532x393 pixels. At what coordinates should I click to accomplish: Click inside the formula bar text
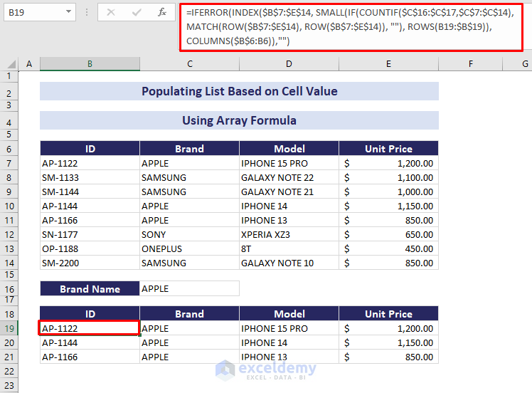pos(349,26)
